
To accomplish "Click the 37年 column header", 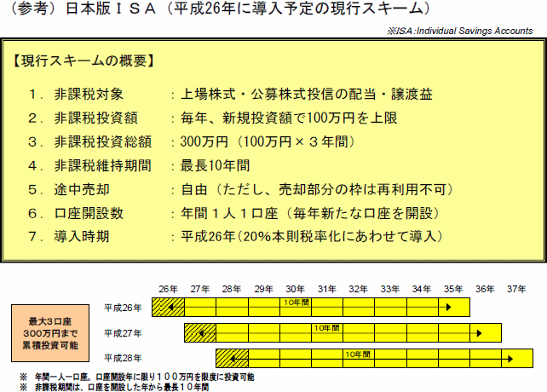I will coord(516,289).
